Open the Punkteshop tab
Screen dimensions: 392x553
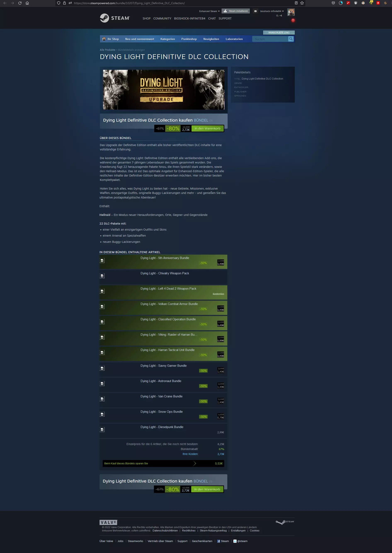pos(189,39)
